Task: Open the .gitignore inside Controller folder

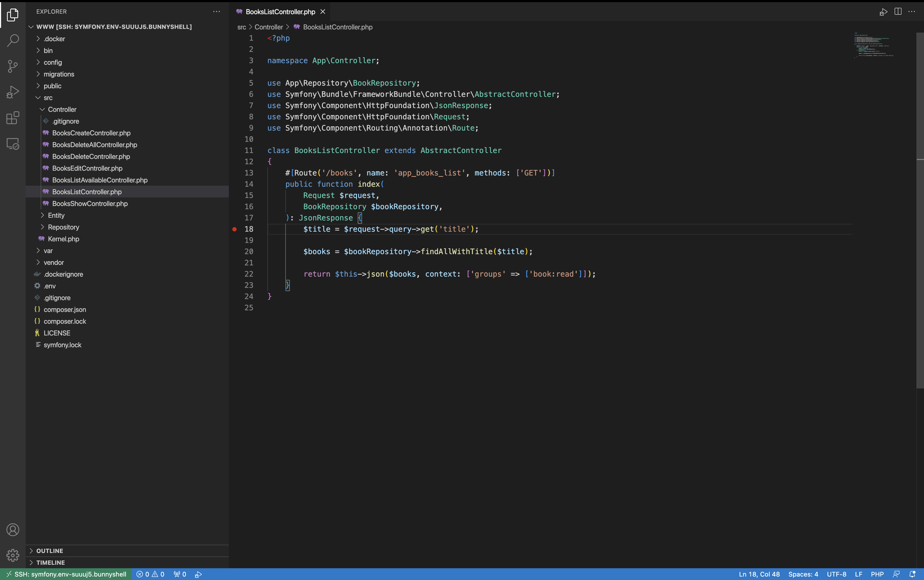Action: pyautogui.click(x=127, y=121)
